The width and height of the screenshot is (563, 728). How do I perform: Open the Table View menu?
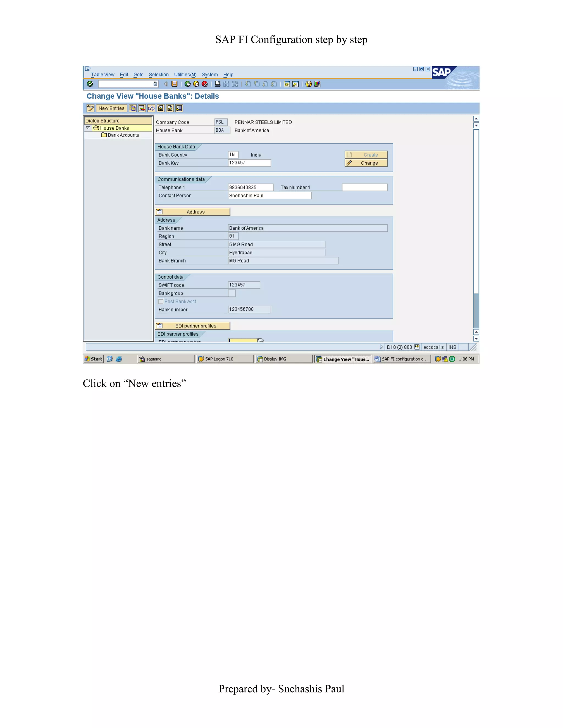coord(103,75)
